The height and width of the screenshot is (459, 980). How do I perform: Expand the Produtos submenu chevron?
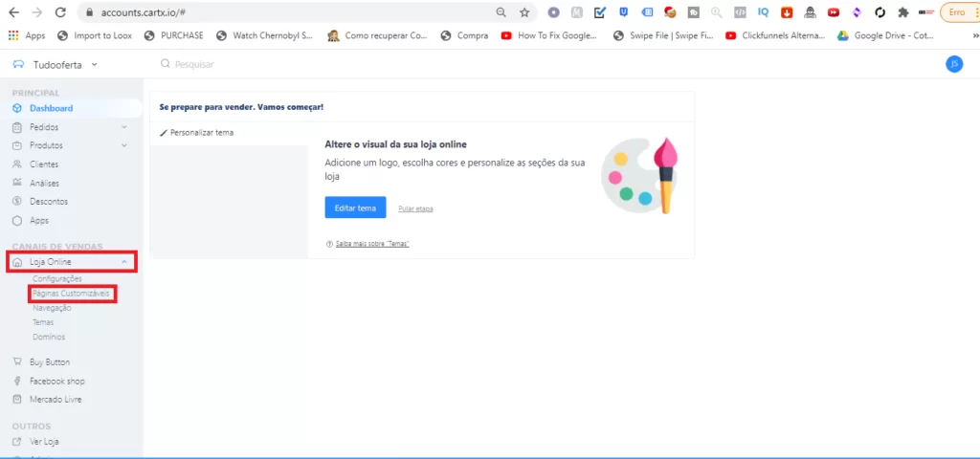124,145
